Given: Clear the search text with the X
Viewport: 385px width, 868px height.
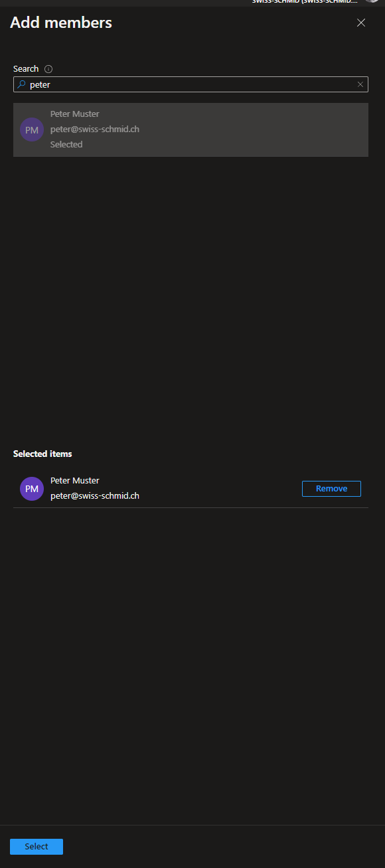Looking at the screenshot, I should coord(360,84).
